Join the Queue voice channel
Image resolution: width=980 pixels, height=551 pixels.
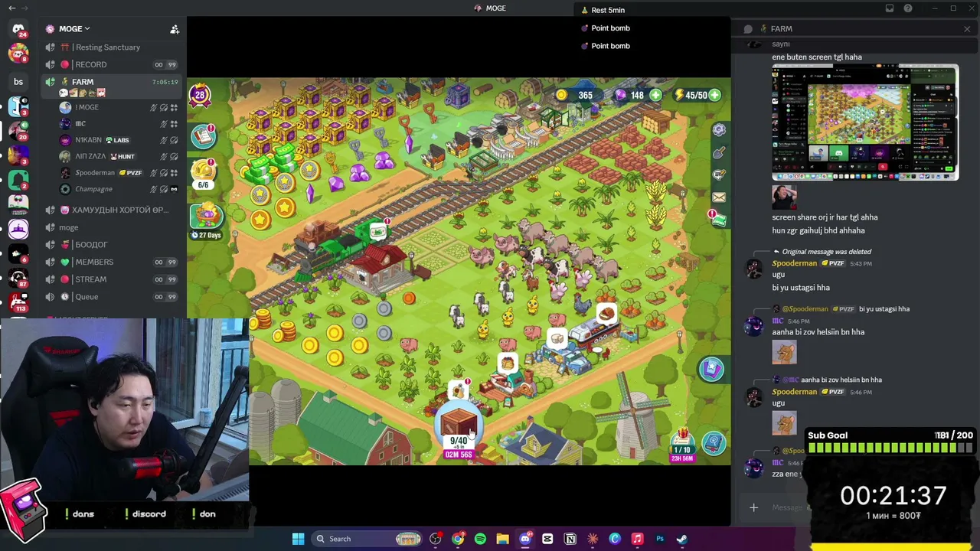point(111,297)
